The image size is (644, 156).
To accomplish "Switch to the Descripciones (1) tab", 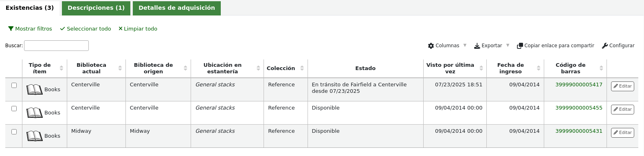I will 96,8.
